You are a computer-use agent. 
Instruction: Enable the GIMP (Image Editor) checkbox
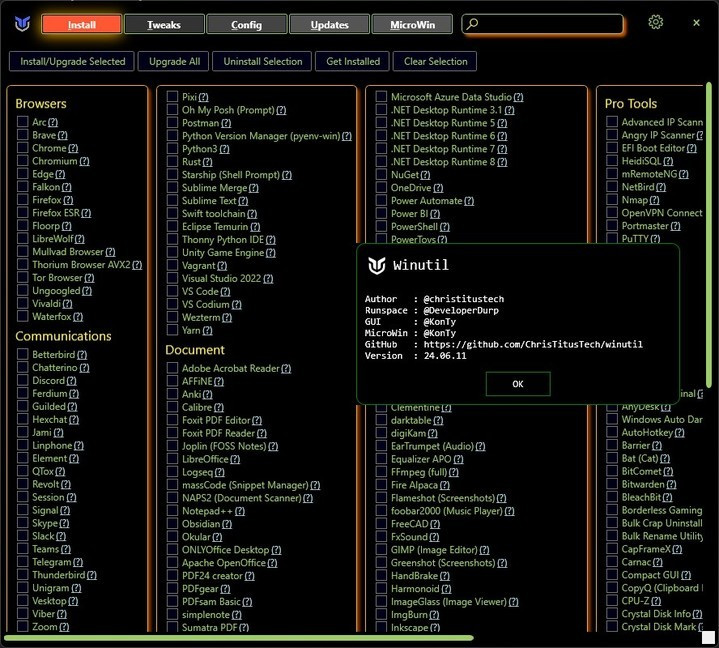[381, 550]
